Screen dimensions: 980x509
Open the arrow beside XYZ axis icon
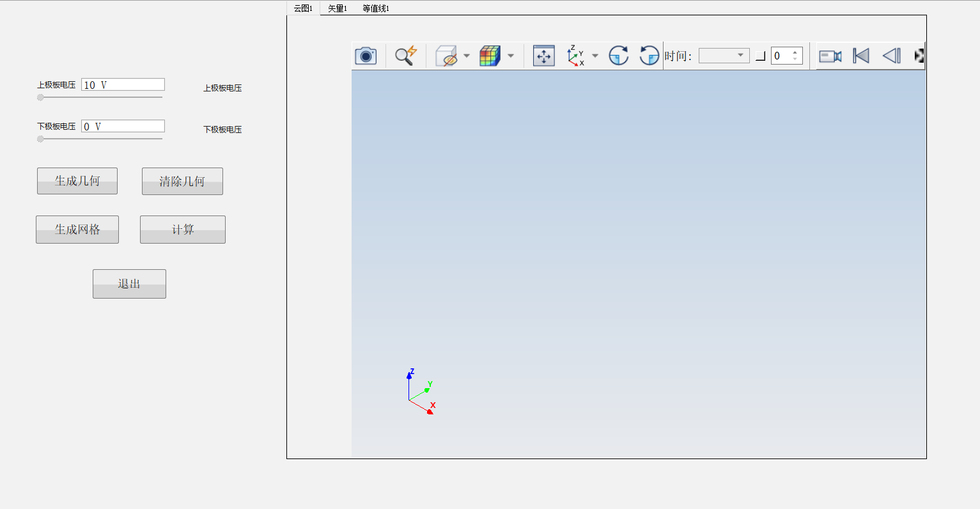[x=595, y=56]
